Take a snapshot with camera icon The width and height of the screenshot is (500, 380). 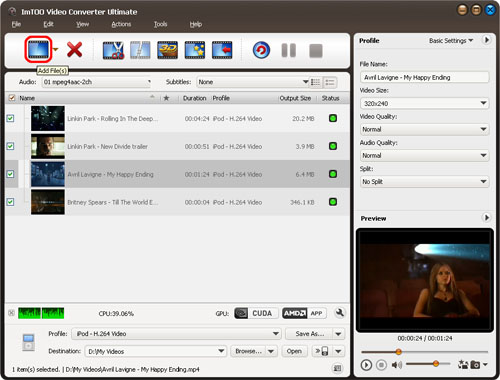[475, 365]
